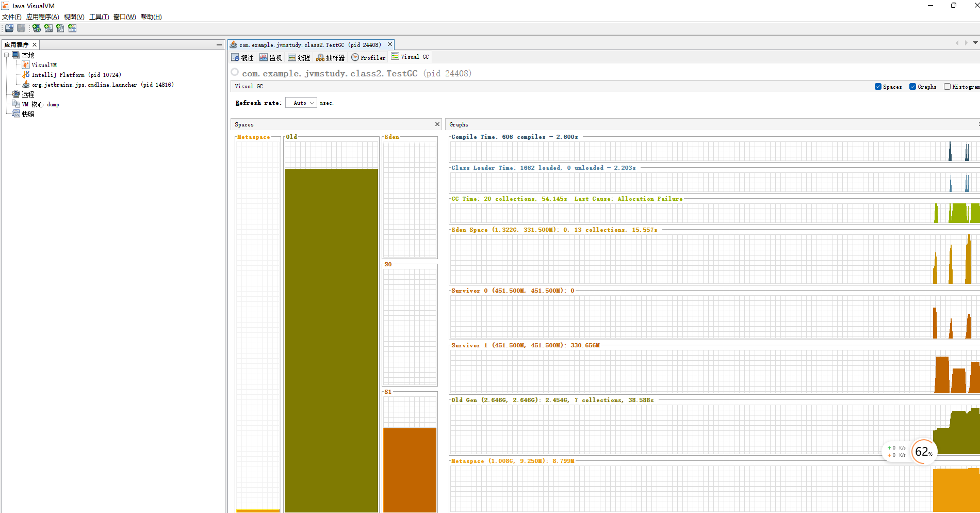Select the 快照 tree item

click(28, 114)
